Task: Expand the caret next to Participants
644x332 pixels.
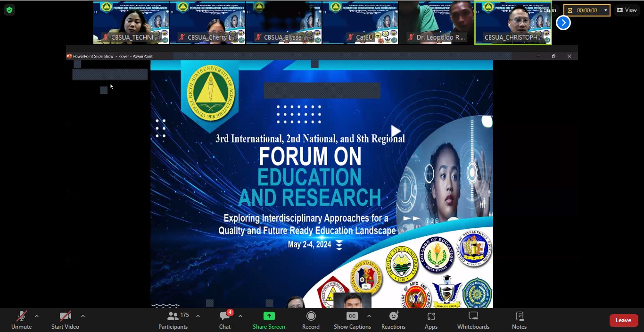Action: tap(198, 316)
